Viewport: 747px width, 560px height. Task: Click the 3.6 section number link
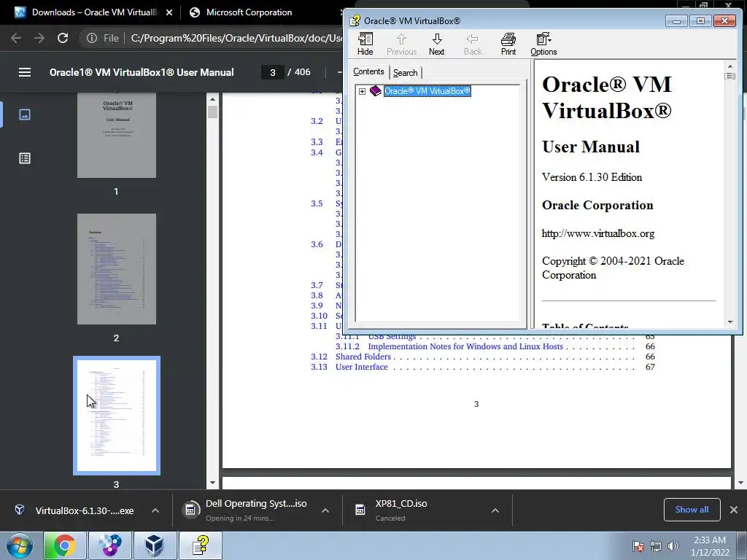[317, 245]
